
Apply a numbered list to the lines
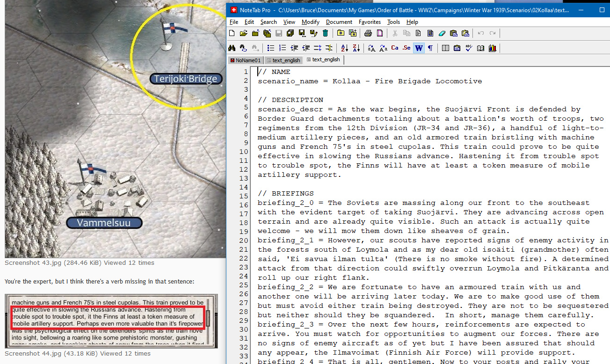(283, 48)
